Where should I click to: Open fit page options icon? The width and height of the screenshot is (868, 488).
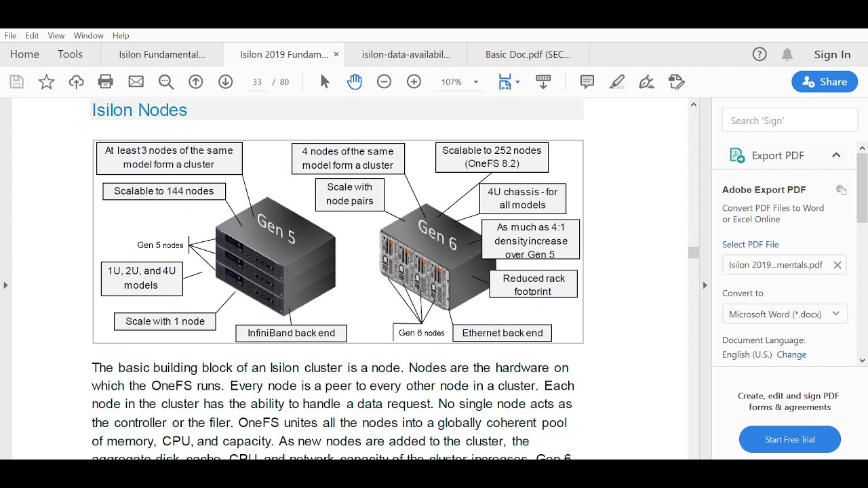pyautogui.click(x=509, y=82)
